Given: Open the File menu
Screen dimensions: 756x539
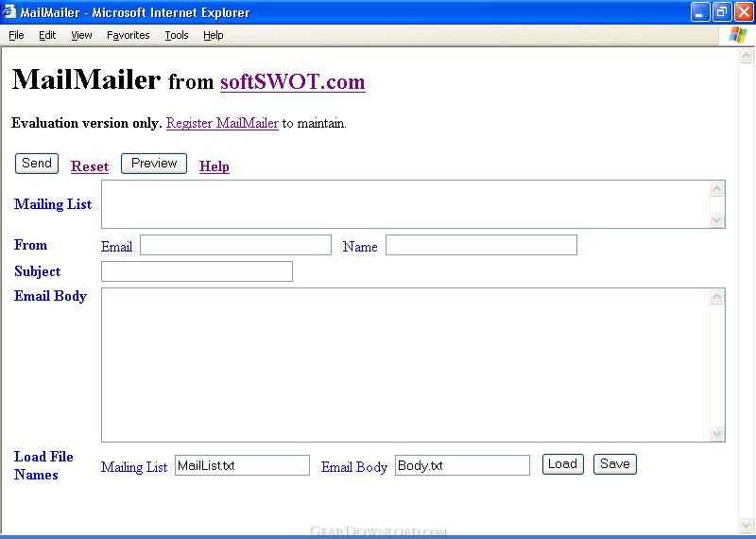Looking at the screenshot, I should tap(16, 35).
